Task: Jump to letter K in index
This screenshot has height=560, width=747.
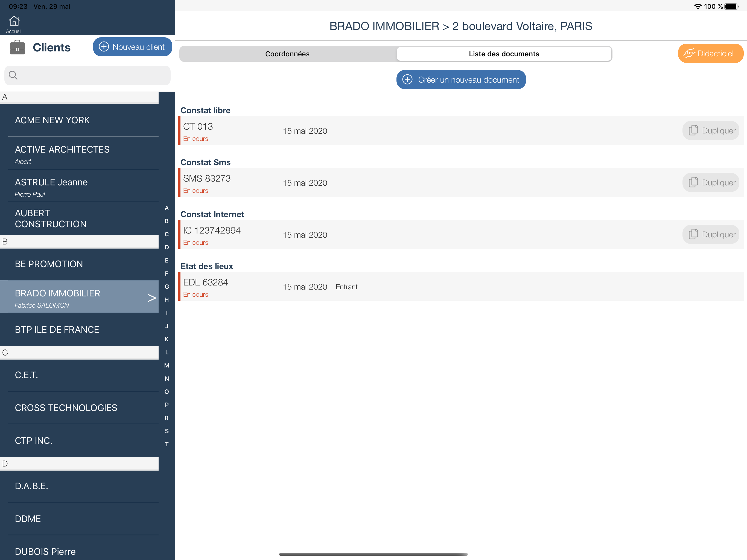Action: 167,339
